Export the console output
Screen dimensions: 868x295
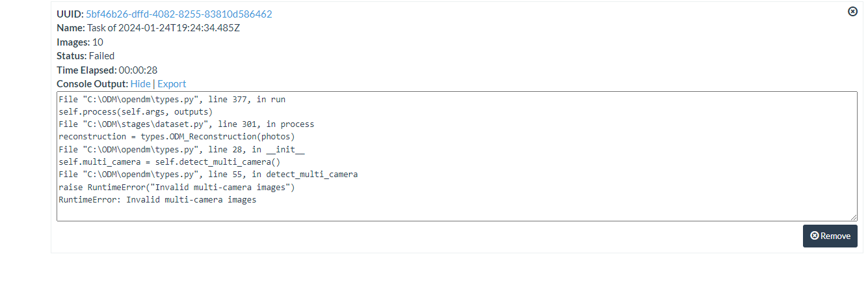(172, 84)
